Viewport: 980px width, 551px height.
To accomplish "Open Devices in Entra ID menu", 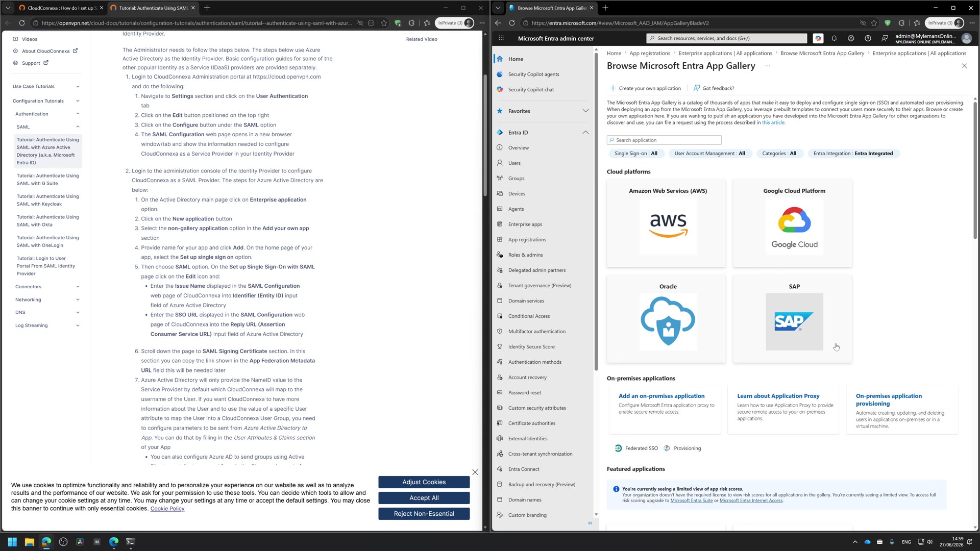I will pyautogui.click(x=517, y=194).
